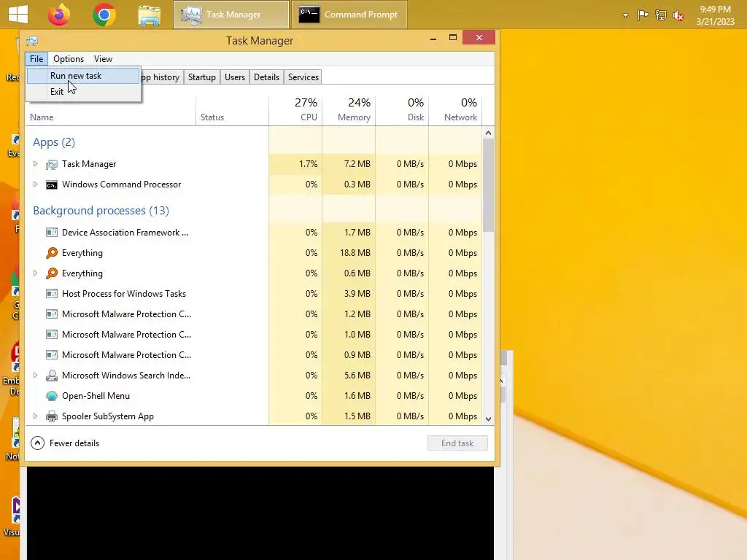
Task: Sort by the Status column header
Action: click(233, 111)
